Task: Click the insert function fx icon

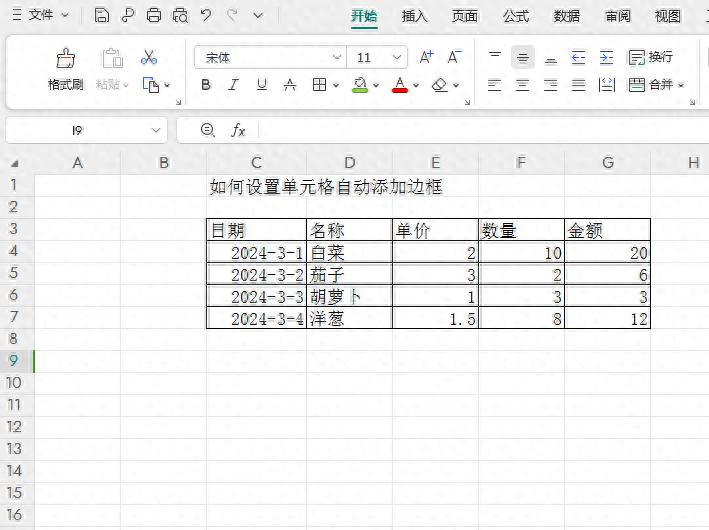Action: point(238,130)
